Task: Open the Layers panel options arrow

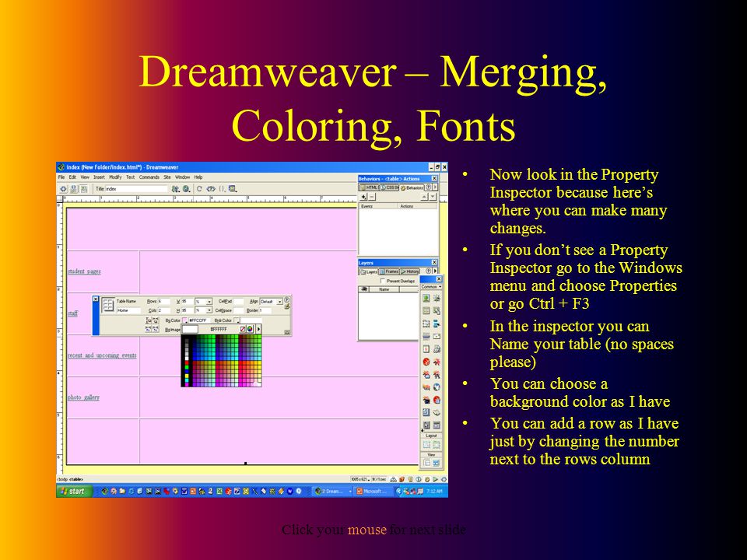Action: (435, 271)
